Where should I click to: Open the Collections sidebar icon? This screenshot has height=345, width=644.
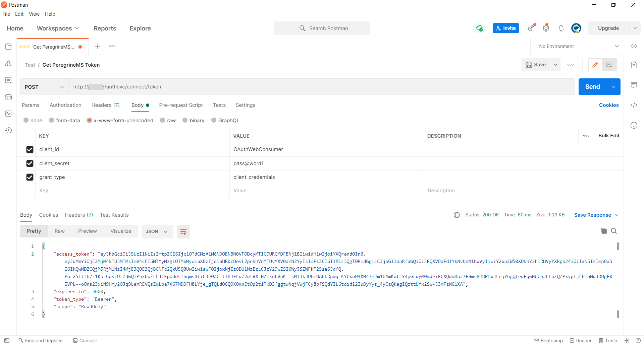(8, 47)
